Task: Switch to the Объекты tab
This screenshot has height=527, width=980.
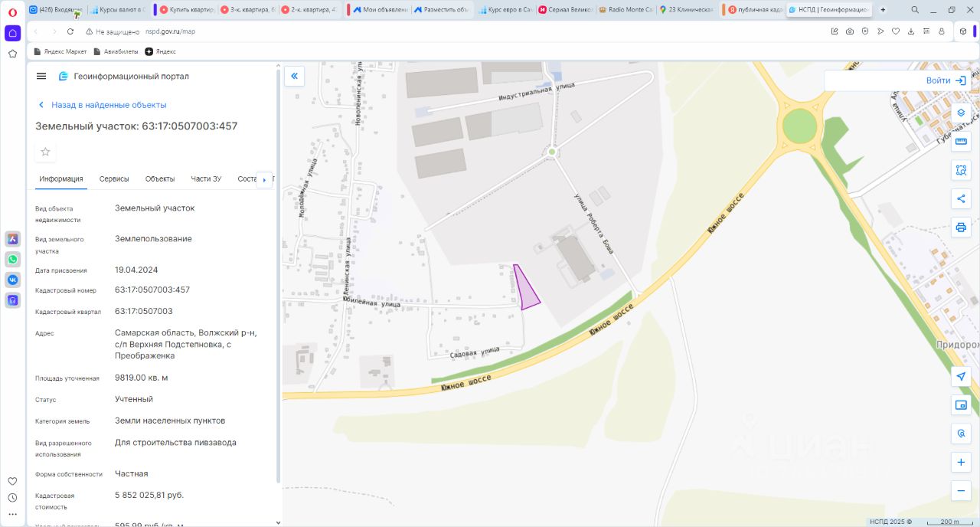Action: pyautogui.click(x=160, y=178)
